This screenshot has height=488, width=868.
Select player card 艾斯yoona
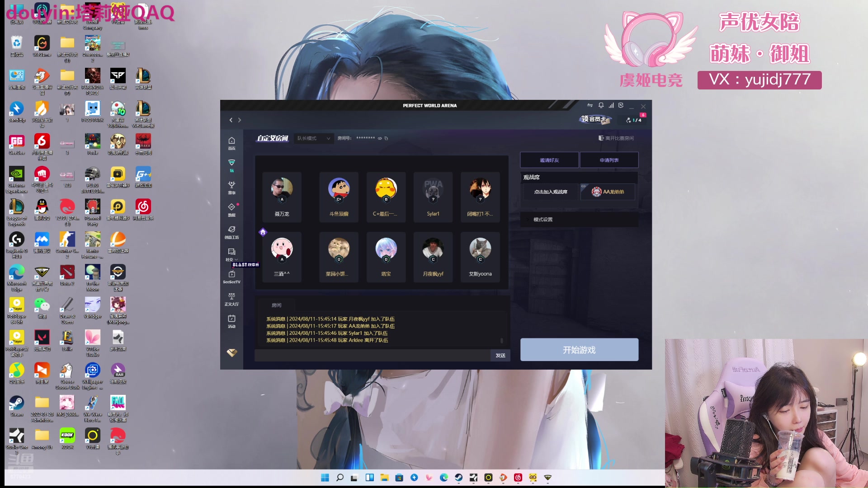(x=480, y=257)
